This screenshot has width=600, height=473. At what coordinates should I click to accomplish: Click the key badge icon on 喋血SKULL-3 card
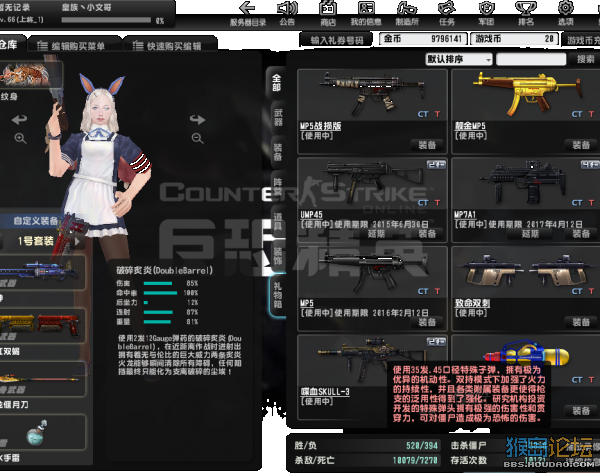coord(436,342)
